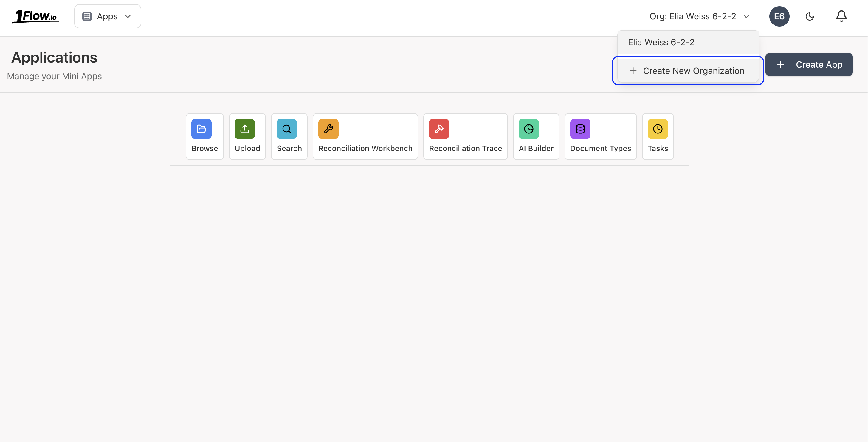Viewport: 868px width, 442px height.
Task: Click the Applications page heading
Action: click(54, 57)
